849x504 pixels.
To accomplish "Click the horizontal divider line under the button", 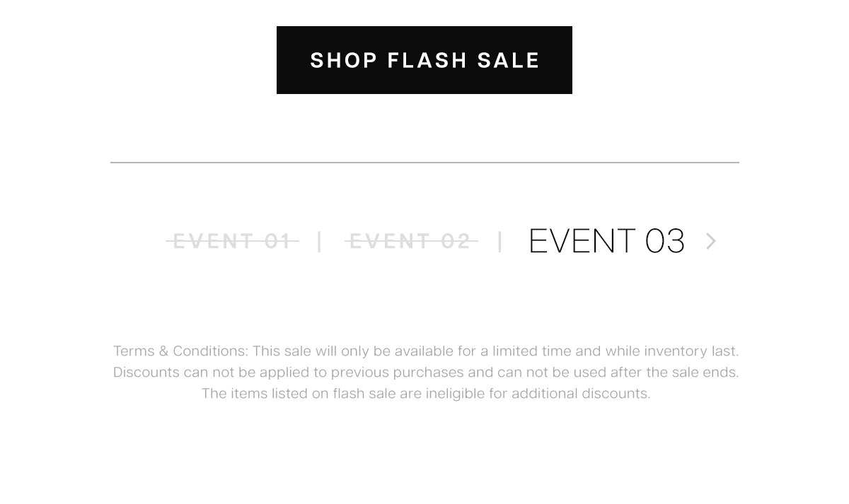I will click(x=424, y=163).
